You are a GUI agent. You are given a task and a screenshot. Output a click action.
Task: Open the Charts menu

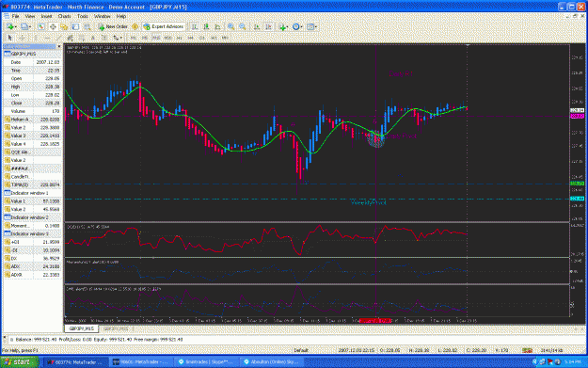(64, 16)
